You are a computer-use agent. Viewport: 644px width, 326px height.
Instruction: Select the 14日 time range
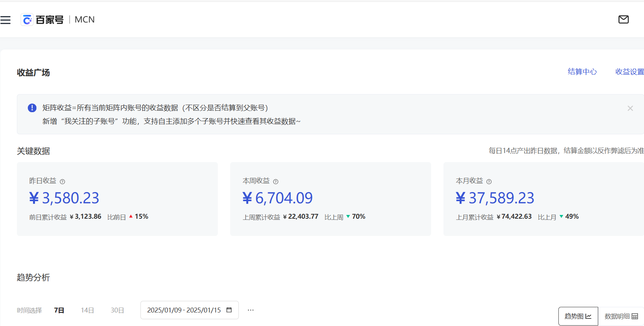tap(87, 310)
